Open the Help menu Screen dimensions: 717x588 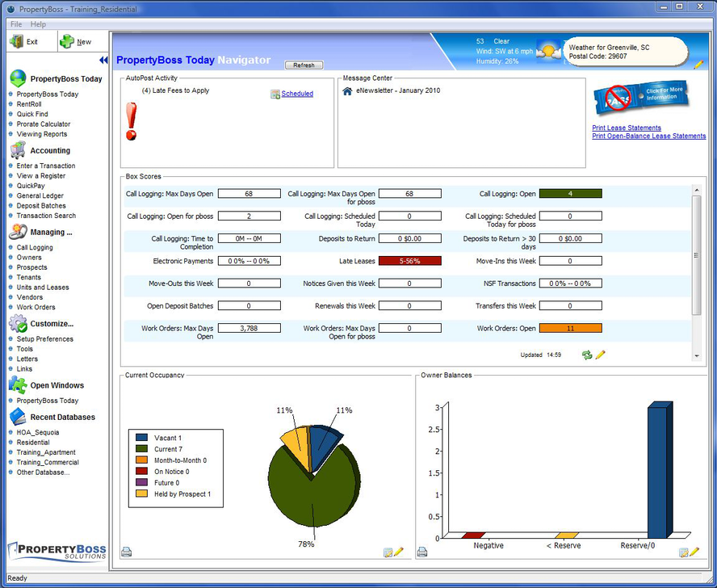tap(37, 24)
